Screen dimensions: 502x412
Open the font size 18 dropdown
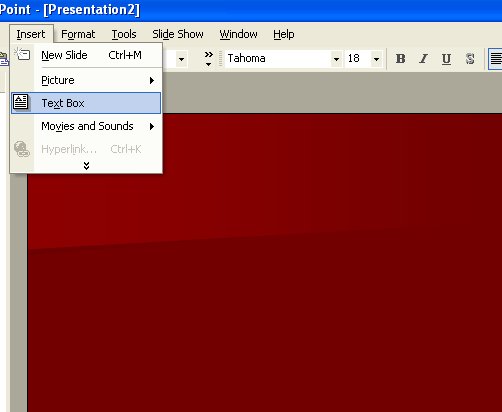coord(376,59)
